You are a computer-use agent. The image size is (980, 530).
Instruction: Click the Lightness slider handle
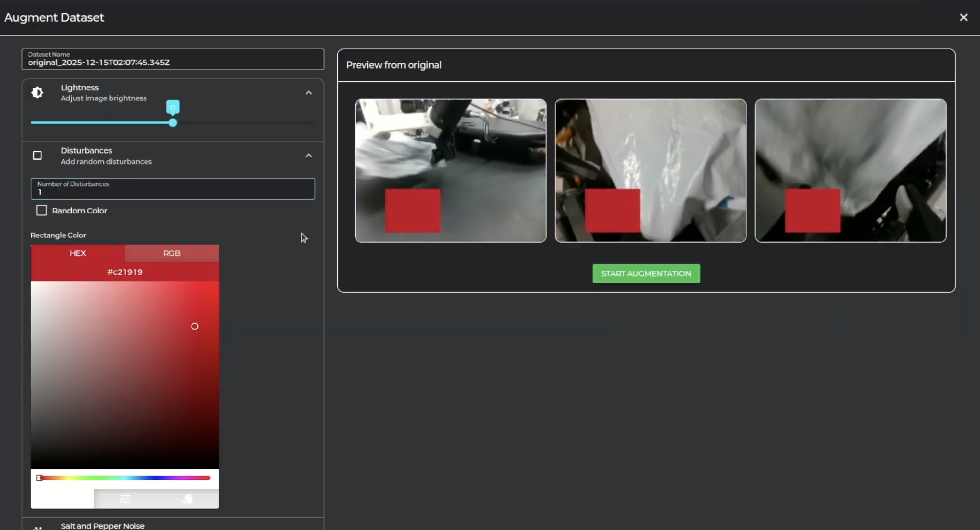click(x=173, y=122)
